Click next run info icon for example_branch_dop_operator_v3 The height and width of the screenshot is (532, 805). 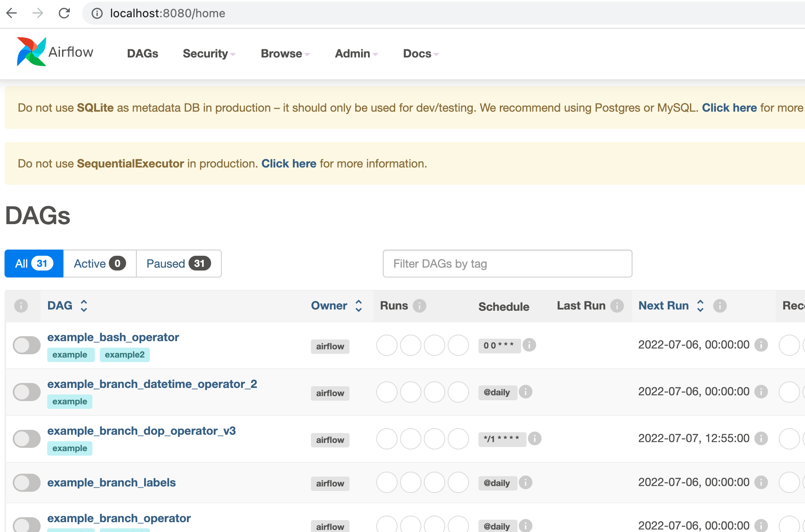tap(761, 438)
